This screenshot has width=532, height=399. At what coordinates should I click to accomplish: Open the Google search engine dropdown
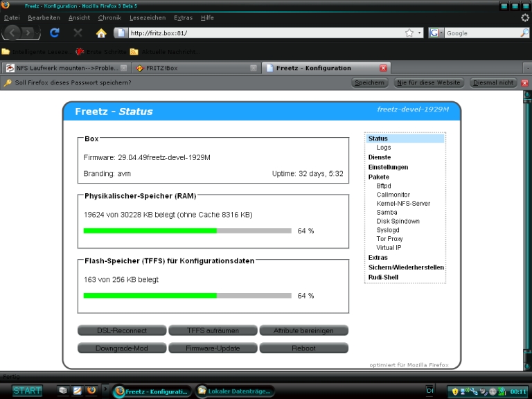click(x=437, y=33)
